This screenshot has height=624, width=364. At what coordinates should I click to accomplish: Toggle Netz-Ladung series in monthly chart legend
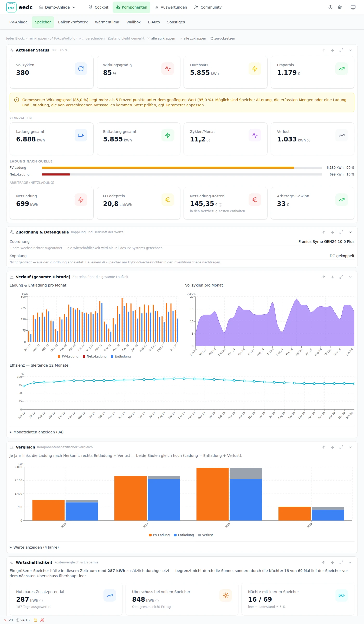click(x=95, y=356)
